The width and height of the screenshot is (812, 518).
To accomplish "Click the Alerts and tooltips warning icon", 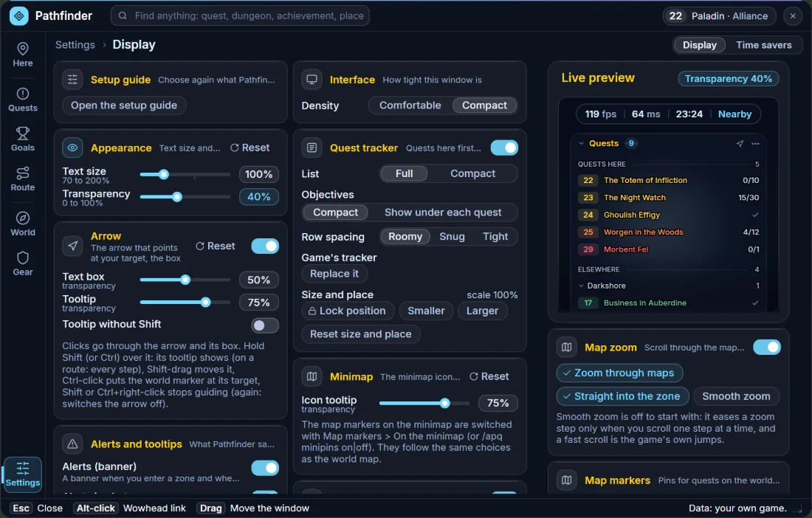I will [72, 443].
